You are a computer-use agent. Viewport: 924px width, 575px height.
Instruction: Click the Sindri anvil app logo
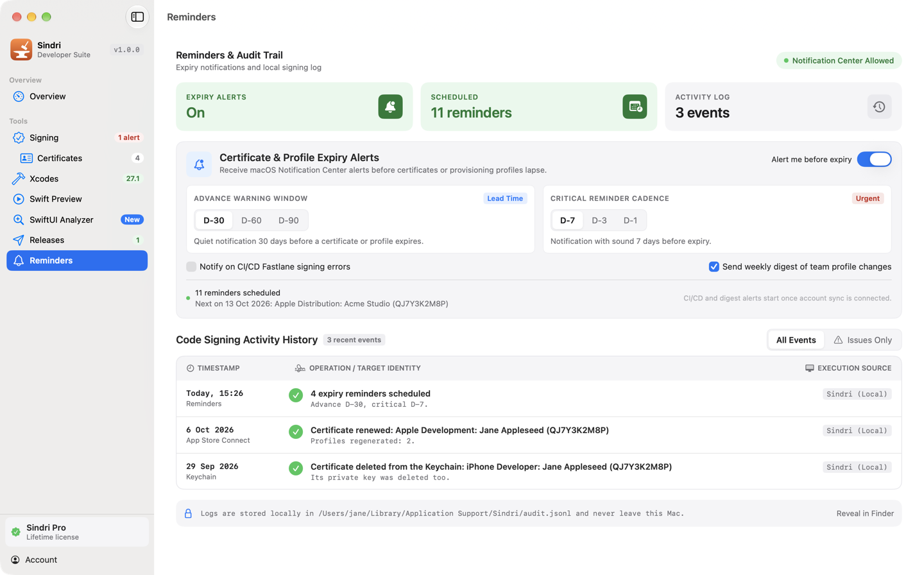pyautogui.click(x=21, y=49)
